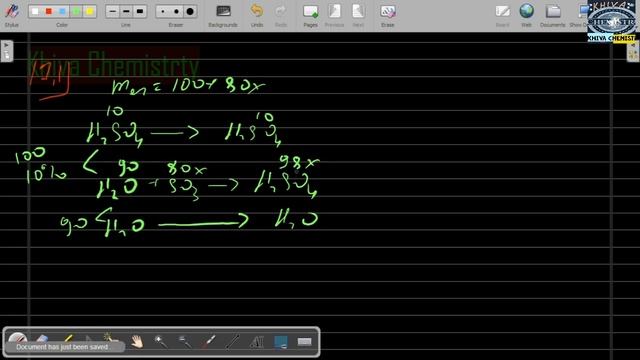Select the arrow selector tool
Viewport: 640px width, 360px height.
[88, 340]
